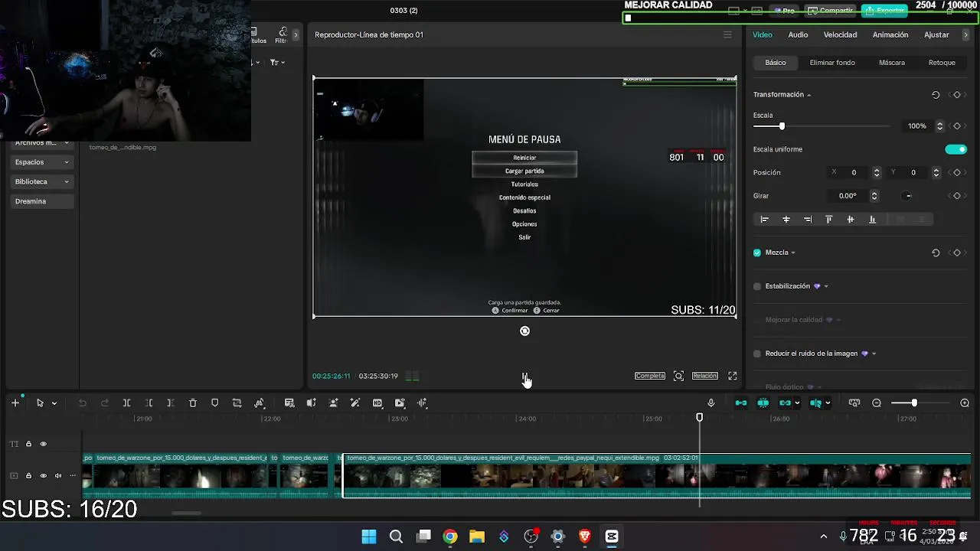Open the Eliminar fondo sub-tab
Screen dimensions: 980x551
click(x=832, y=63)
